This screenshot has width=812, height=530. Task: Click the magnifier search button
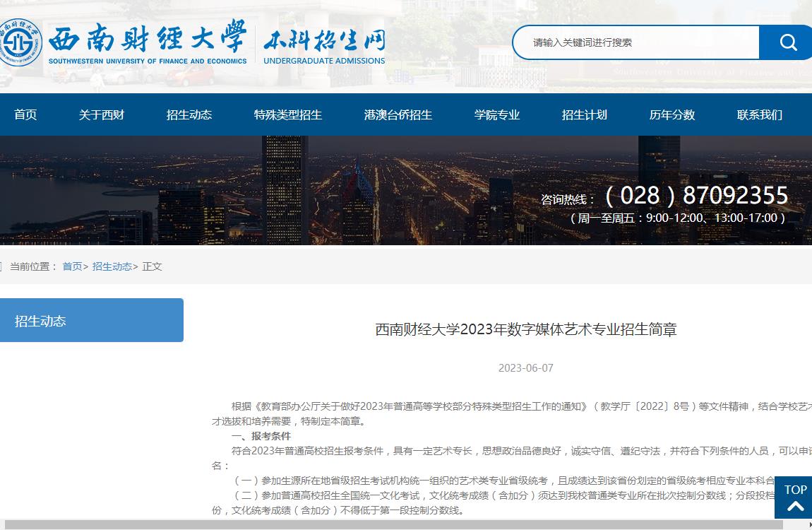787,42
